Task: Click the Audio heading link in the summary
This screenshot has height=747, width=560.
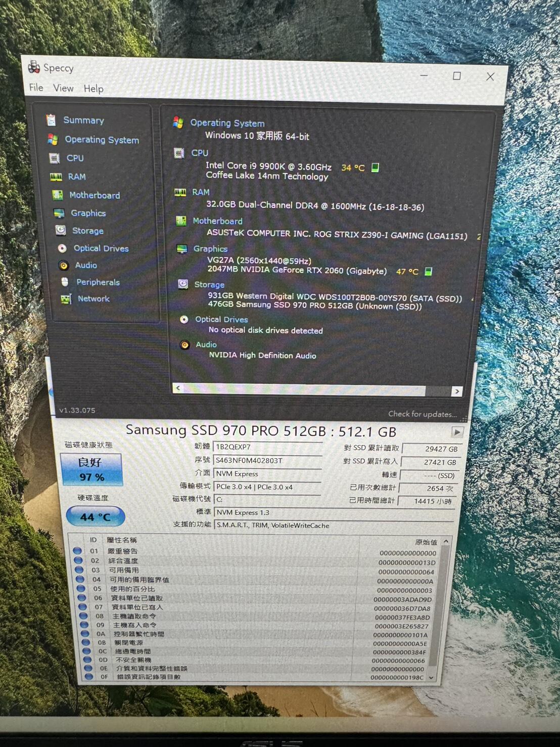Action: click(x=206, y=344)
